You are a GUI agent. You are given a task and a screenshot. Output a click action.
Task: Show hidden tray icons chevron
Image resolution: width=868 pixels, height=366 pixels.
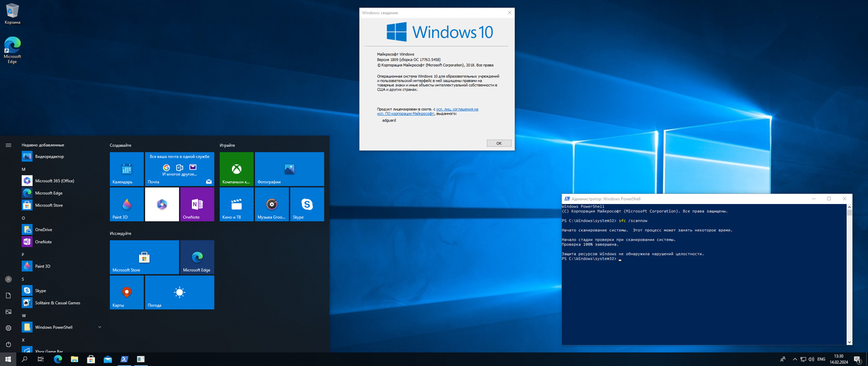(x=794, y=359)
